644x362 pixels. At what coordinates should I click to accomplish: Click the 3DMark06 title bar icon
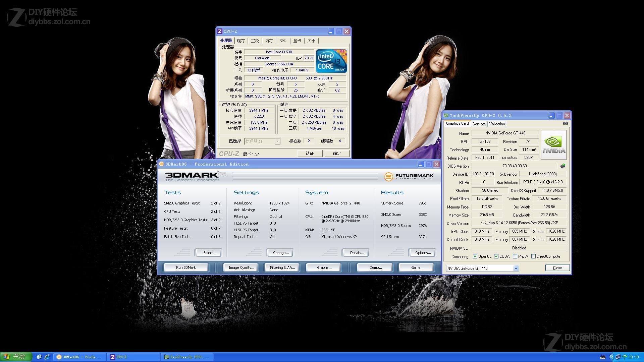(x=161, y=164)
